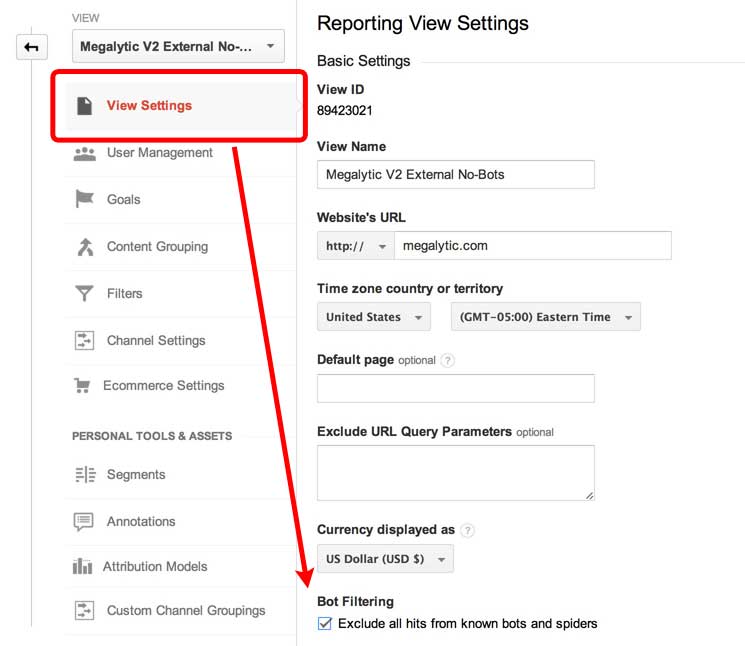
Task: Click the Attribution Models bar chart icon
Action: [x=82, y=566]
